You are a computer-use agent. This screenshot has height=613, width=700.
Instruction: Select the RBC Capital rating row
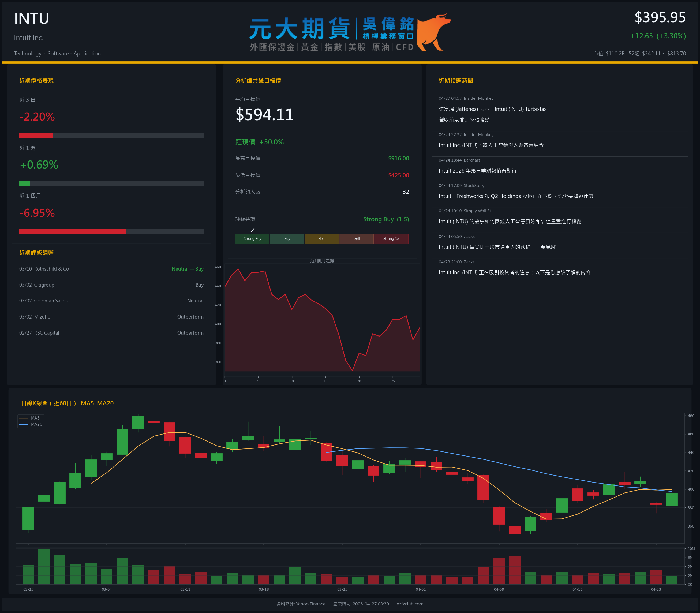coord(111,333)
